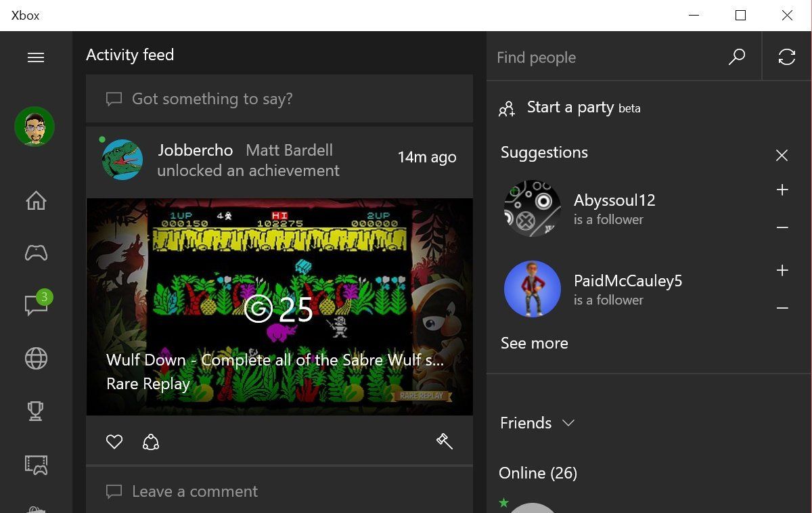
Task: Select the My Games controller icon
Action: (35, 252)
